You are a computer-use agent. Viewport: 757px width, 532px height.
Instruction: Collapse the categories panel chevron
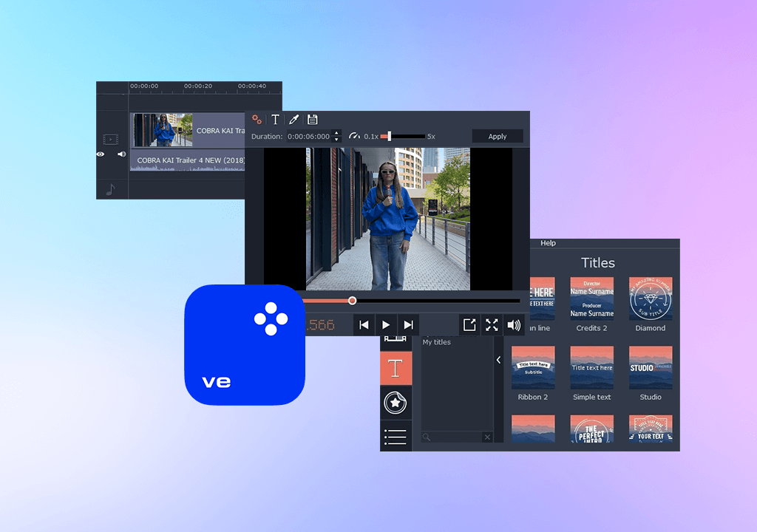[x=499, y=360]
